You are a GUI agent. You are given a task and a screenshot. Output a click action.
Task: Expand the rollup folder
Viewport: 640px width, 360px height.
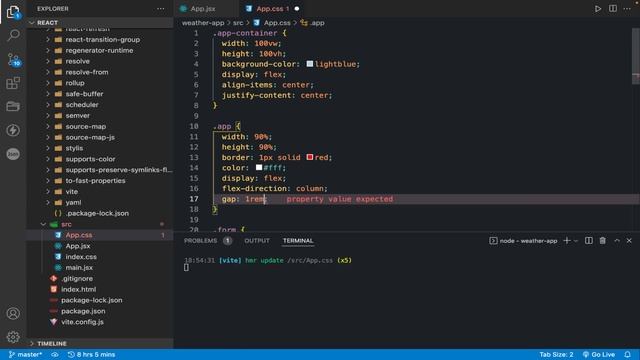[x=48, y=83]
